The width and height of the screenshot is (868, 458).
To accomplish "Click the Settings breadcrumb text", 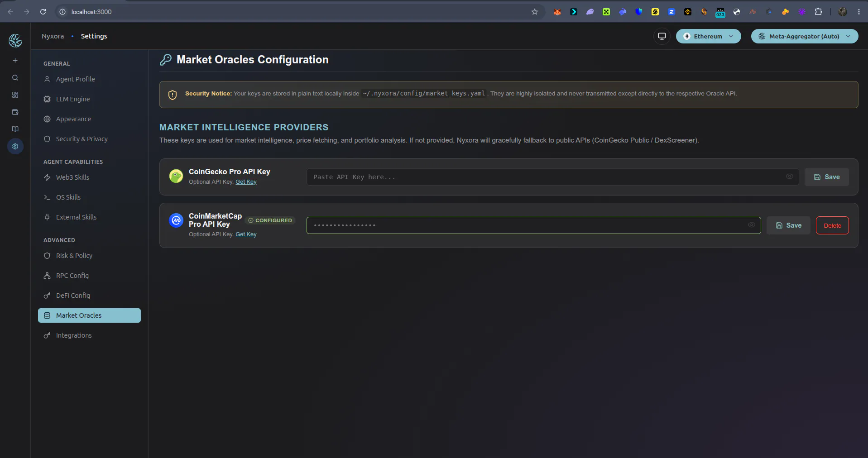I will (x=94, y=36).
